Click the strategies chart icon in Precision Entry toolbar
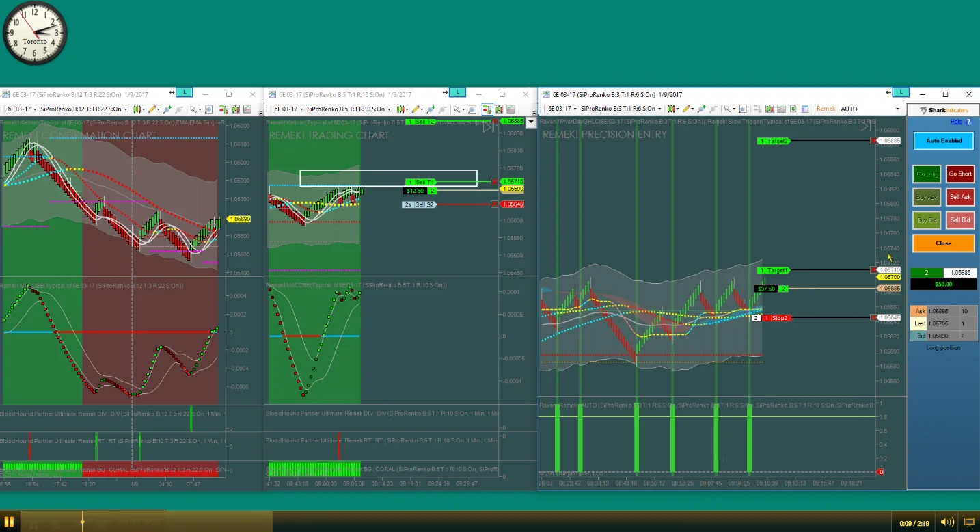 (x=781, y=109)
